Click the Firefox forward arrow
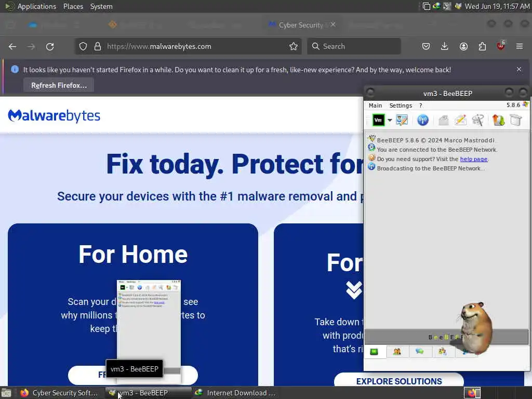This screenshot has width=532, height=399. coord(31,46)
